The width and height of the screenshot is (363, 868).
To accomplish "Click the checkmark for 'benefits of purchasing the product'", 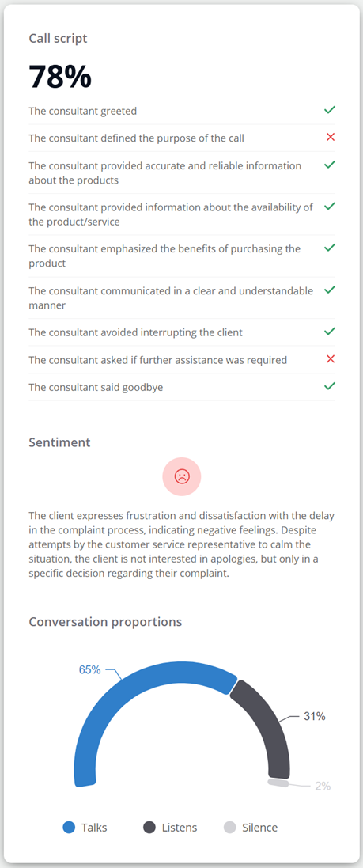I will (x=330, y=248).
